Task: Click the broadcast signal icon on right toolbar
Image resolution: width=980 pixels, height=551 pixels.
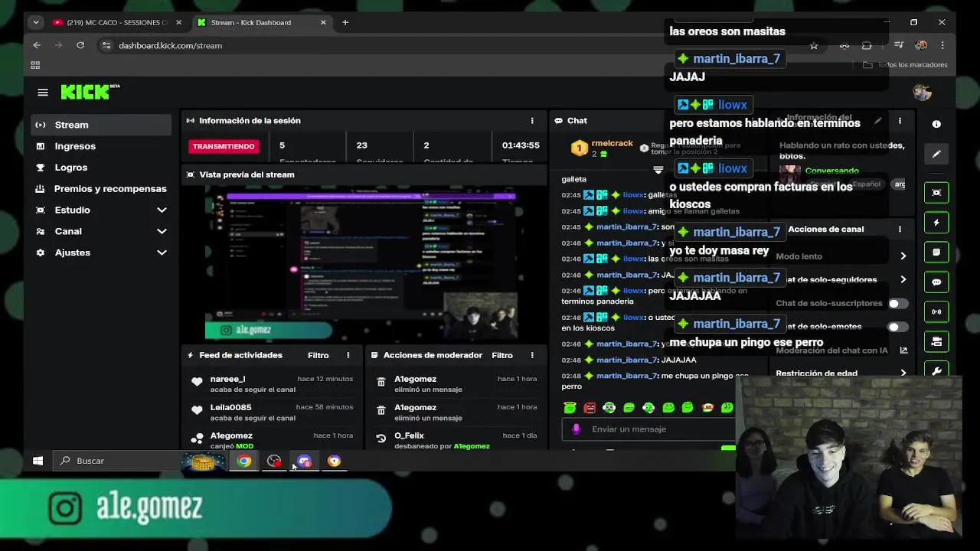Action: tap(936, 312)
